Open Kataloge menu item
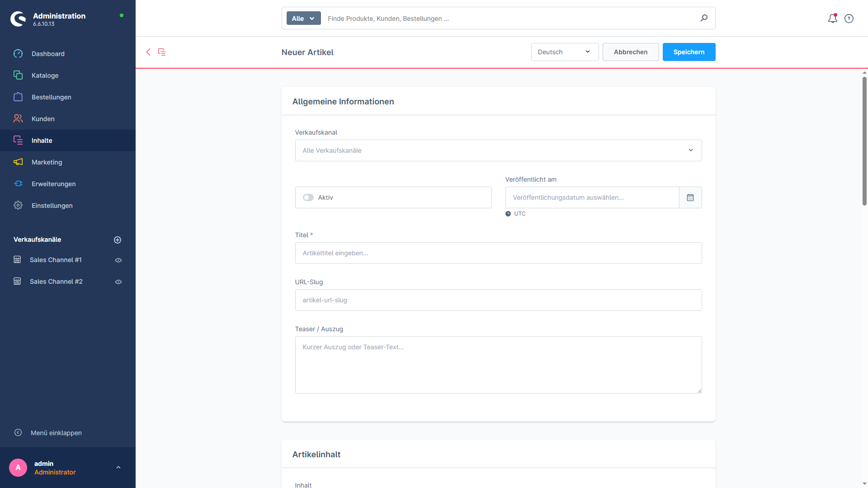The height and width of the screenshot is (488, 868). pos(68,75)
